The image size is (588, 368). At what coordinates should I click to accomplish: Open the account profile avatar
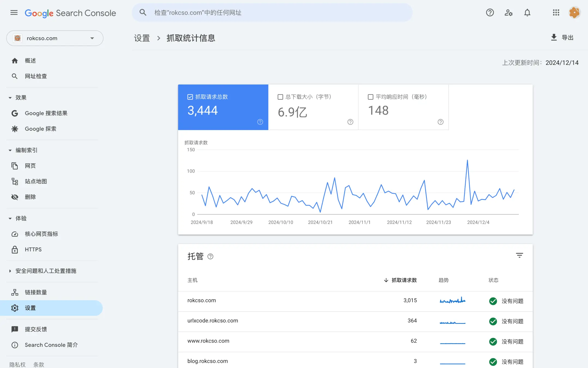point(574,13)
